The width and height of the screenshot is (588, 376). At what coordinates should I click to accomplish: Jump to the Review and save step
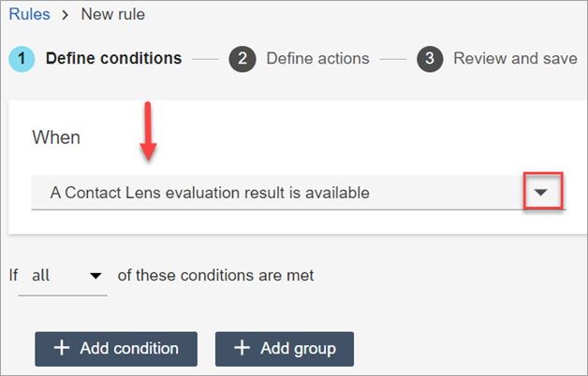515,58
